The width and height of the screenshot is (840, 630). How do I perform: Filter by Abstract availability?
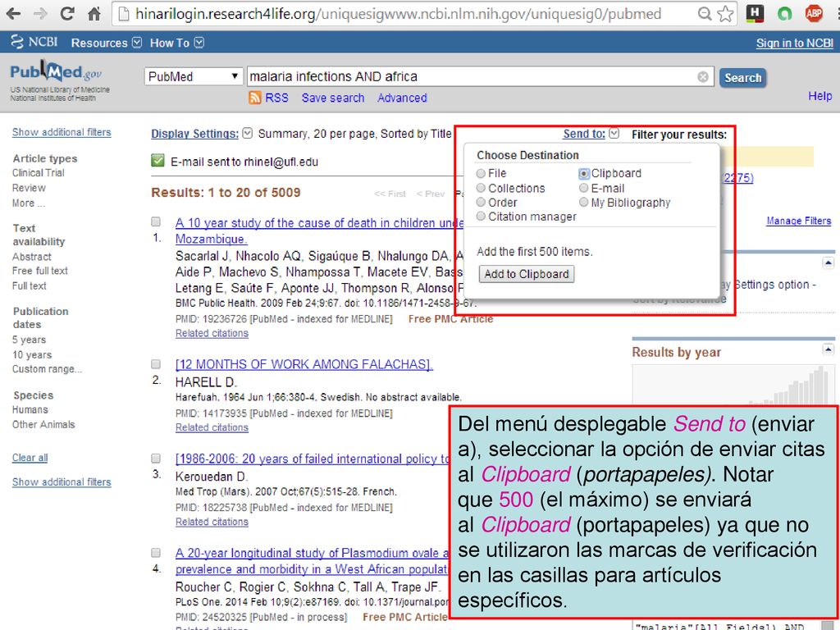[x=32, y=257]
